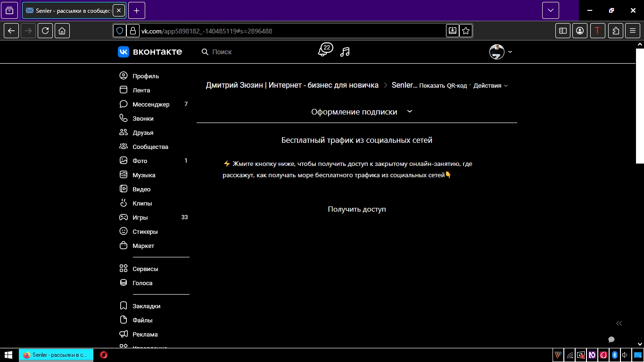Select Communities (Сообщества) menu item
Viewport: 644px width, 362px height.
point(150,147)
